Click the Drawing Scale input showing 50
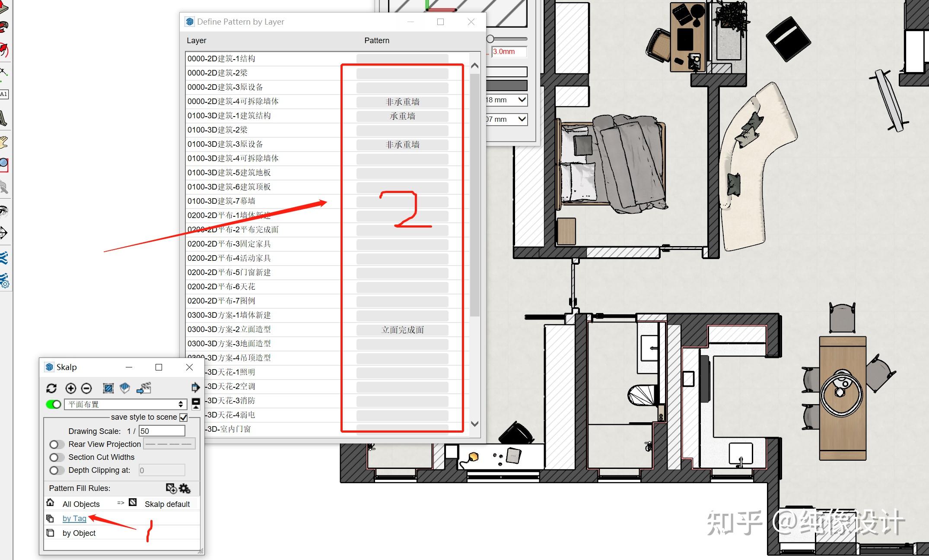Screen dimensions: 929x560 (x=162, y=430)
